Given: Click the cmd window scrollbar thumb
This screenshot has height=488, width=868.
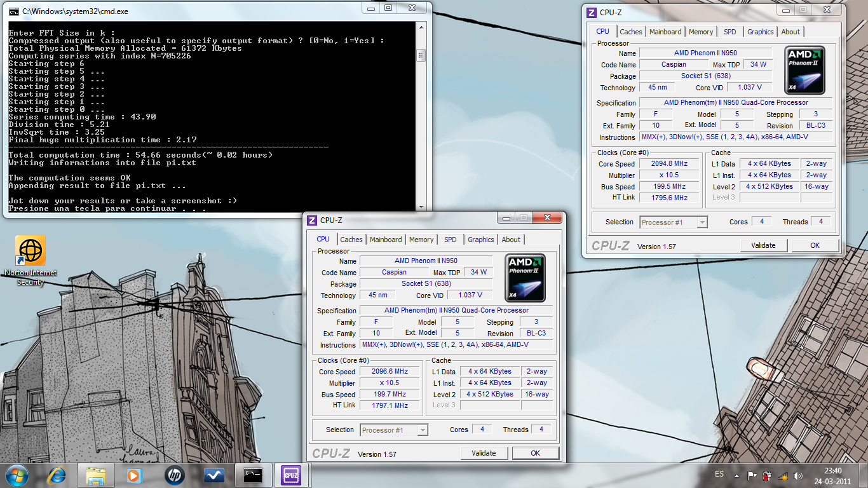Looking at the screenshot, I should coord(421,55).
